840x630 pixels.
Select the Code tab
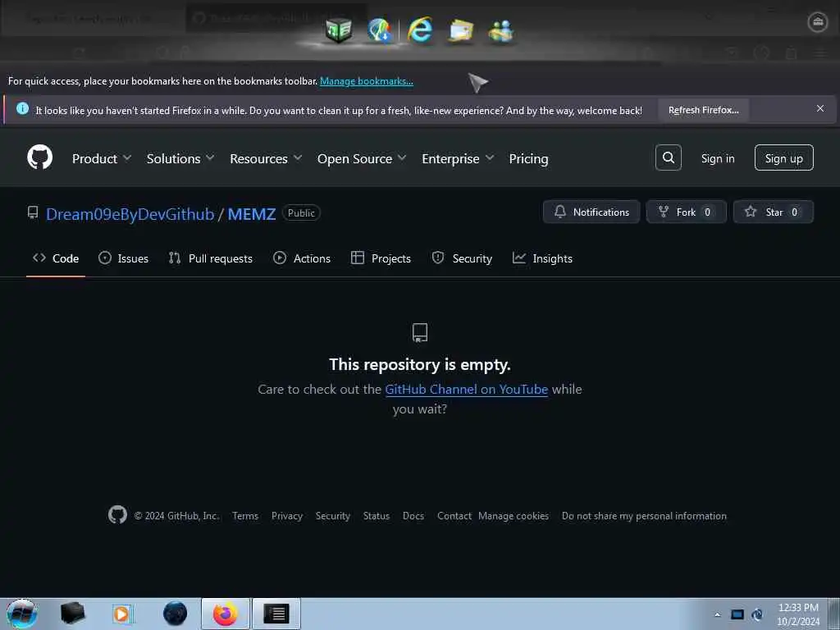pyautogui.click(x=56, y=258)
